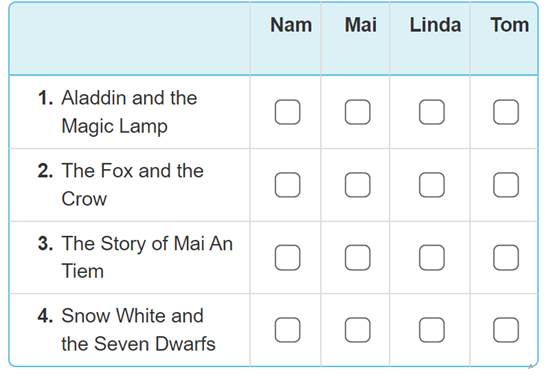Tick Mai's box for The Fox and the Crow

(x=357, y=185)
